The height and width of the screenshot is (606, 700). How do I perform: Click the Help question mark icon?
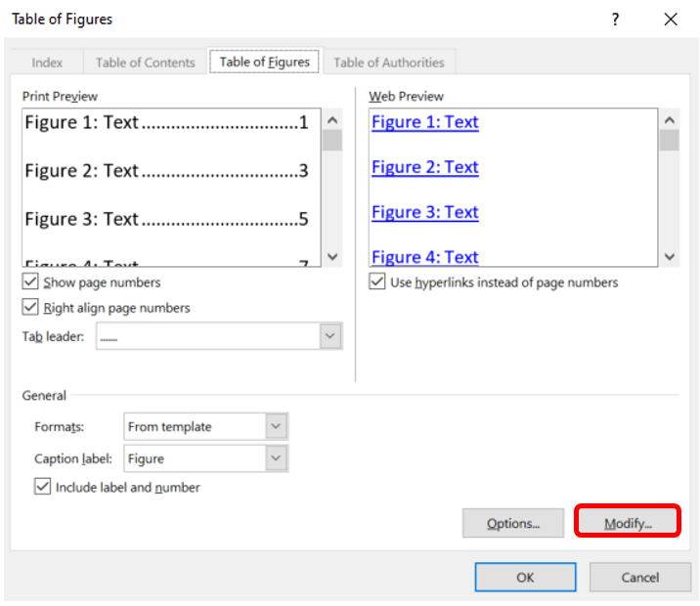pyautogui.click(x=615, y=20)
